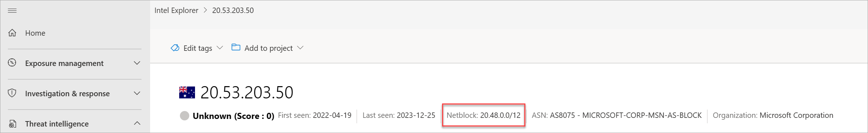Click the Threat intelligence icon

(x=12, y=124)
